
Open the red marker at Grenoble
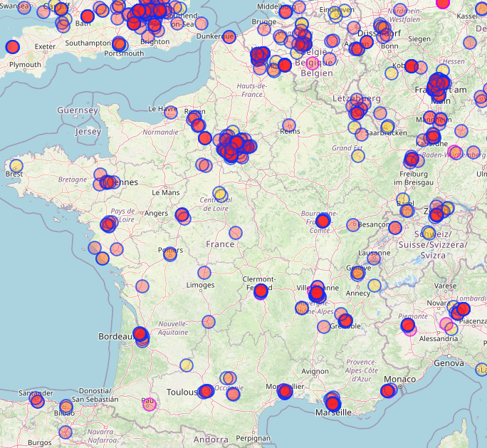(346, 321)
